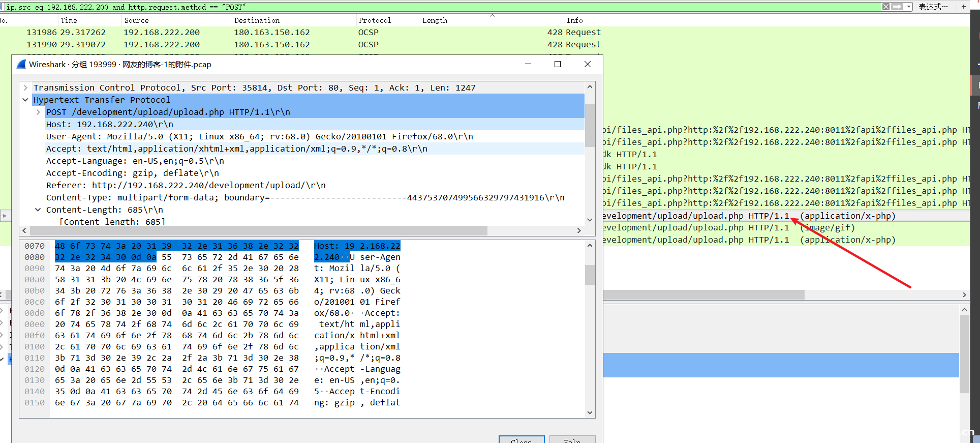980x443 pixels.
Task: Select the Referer header field
Action: click(x=186, y=186)
